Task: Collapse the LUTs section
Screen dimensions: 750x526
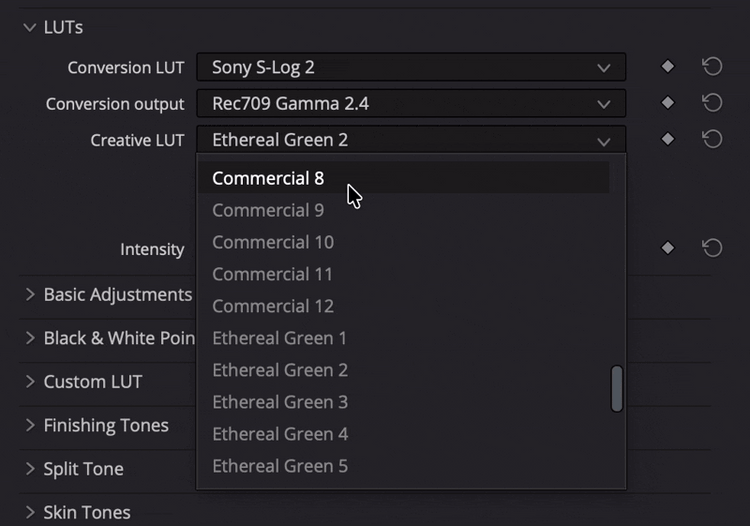Action: pos(30,28)
